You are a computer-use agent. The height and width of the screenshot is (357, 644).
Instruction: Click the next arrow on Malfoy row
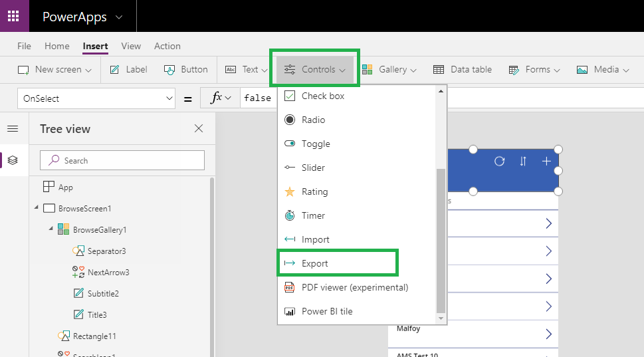click(x=549, y=334)
